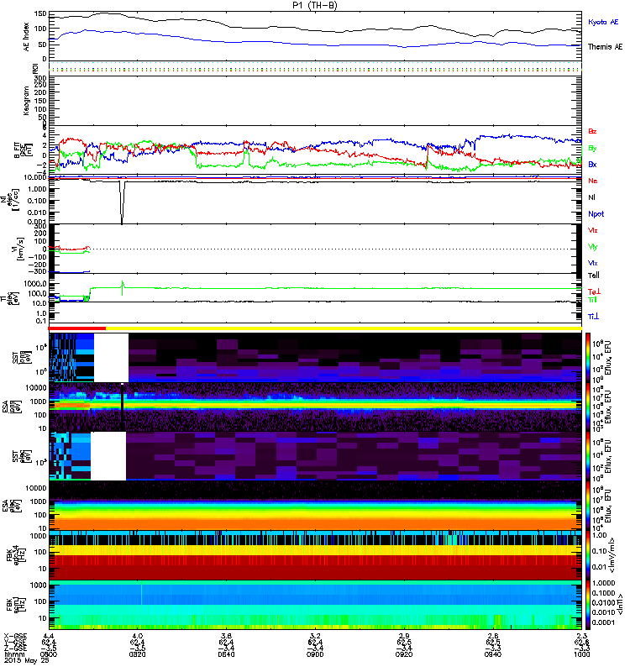The width and height of the screenshot is (630, 672).
Task: Click the black Ni density legend
Action: coord(591,197)
